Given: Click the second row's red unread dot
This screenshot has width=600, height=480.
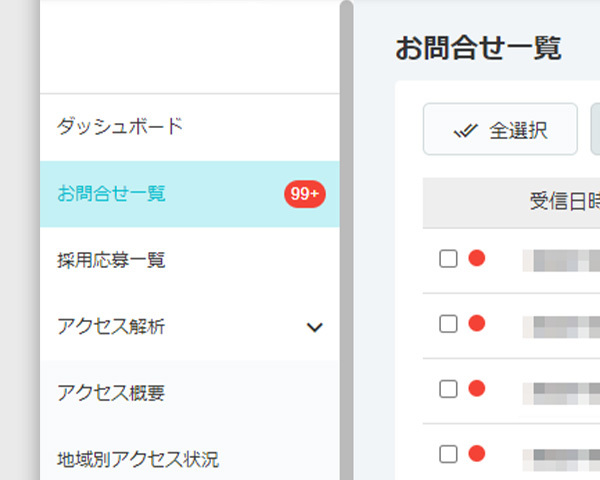Looking at the screenshot, I should point(477,323).
